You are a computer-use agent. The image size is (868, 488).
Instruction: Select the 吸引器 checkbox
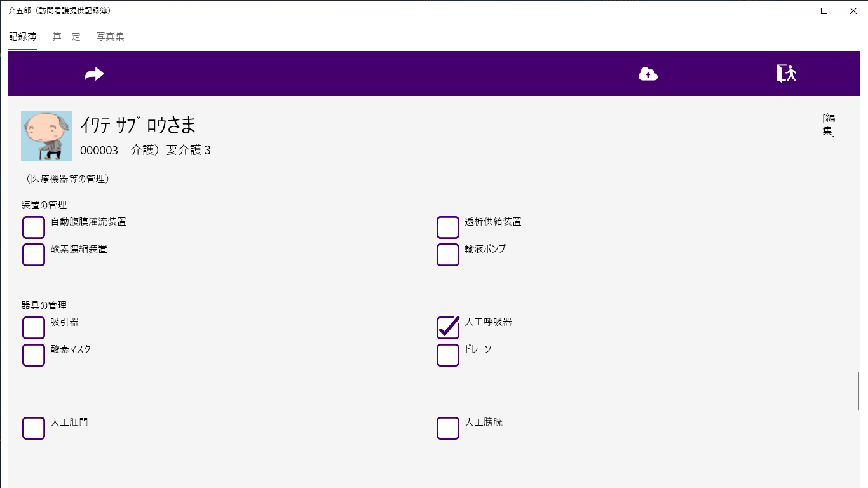[x=34, y=328]
